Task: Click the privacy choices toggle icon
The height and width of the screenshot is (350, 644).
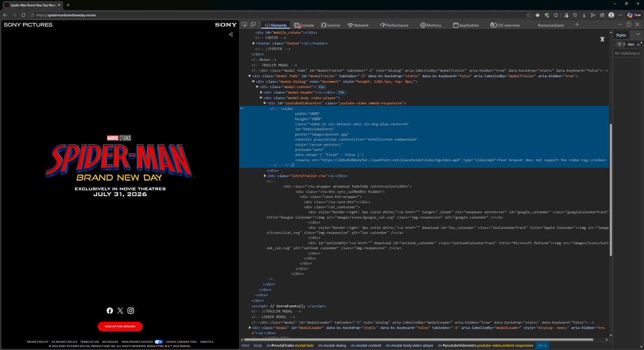Action: [159, 342]
